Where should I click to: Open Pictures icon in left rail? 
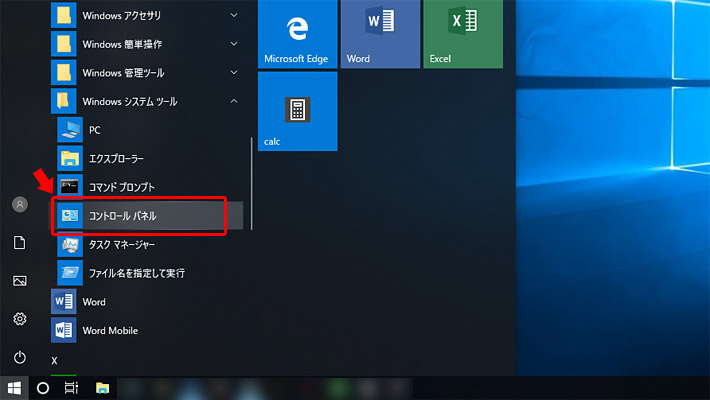(x=19, y=281)
